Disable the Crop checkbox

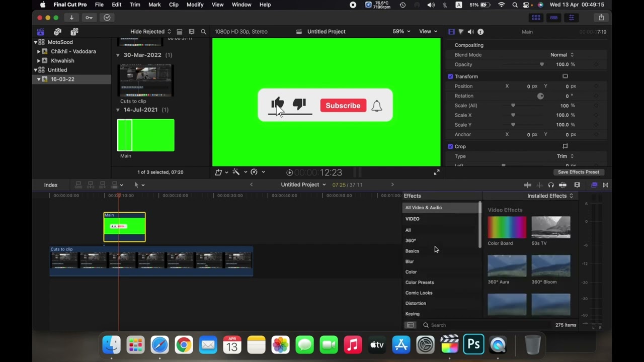click(450, 146)
